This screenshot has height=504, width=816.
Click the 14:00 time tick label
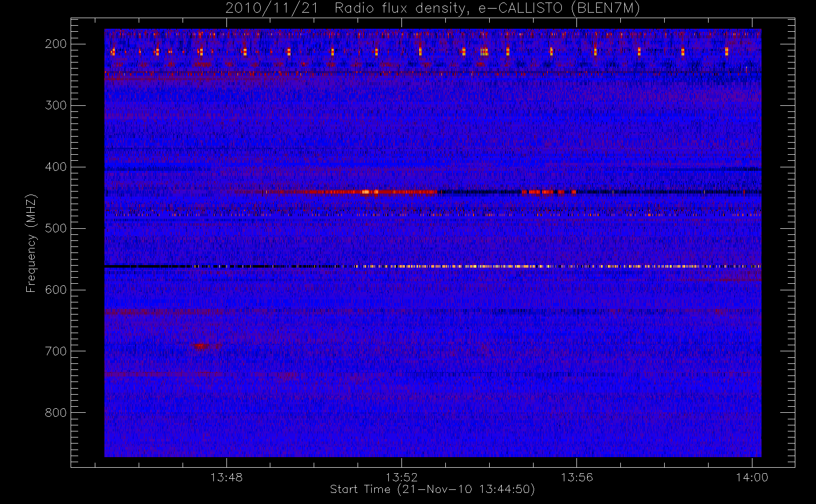point(752,477)
